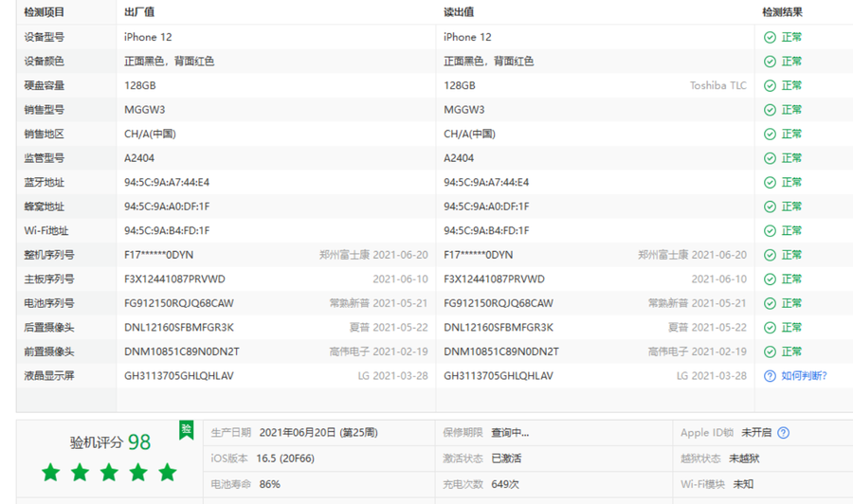Select read-out Wi-Fi address 94:5C:9A:B4:FD:1F

tap(486, 230)
